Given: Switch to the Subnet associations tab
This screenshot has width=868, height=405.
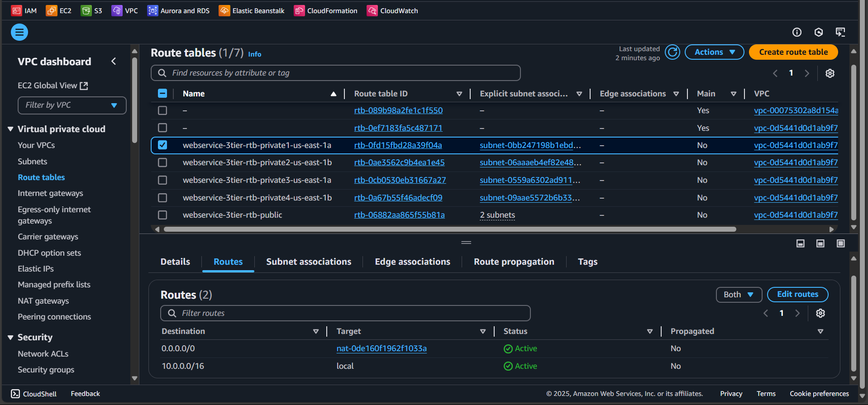Looking at the screenshot, I should (309, 262).
